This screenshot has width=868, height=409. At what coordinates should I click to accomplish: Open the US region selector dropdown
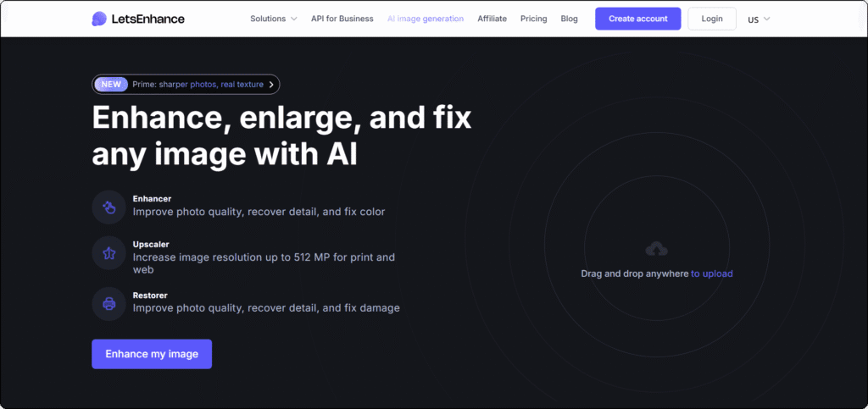(x=759, y=19)
